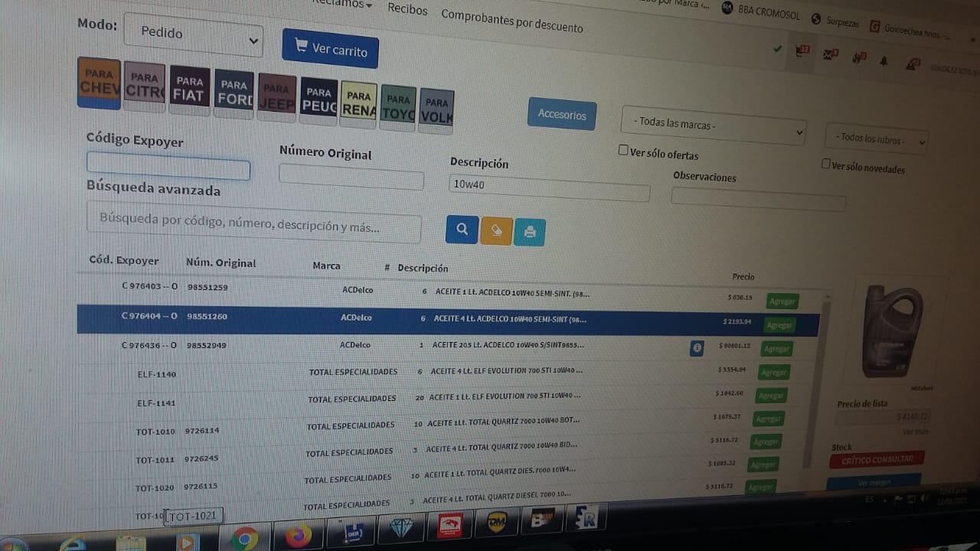Filter by the PARA VOLK tile

[x=436, y=110]
